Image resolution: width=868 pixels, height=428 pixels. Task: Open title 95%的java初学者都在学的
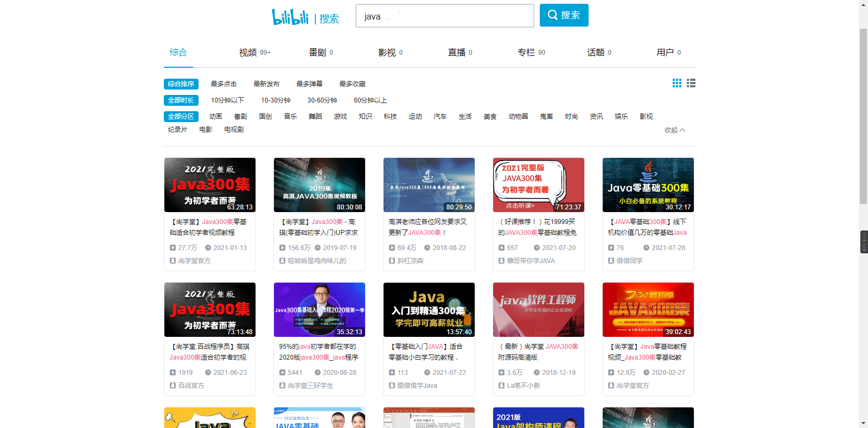319,352
